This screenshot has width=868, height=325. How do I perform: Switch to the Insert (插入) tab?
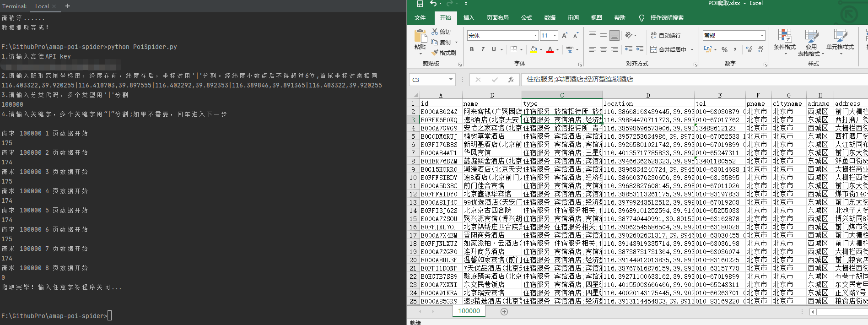(469, 18)
